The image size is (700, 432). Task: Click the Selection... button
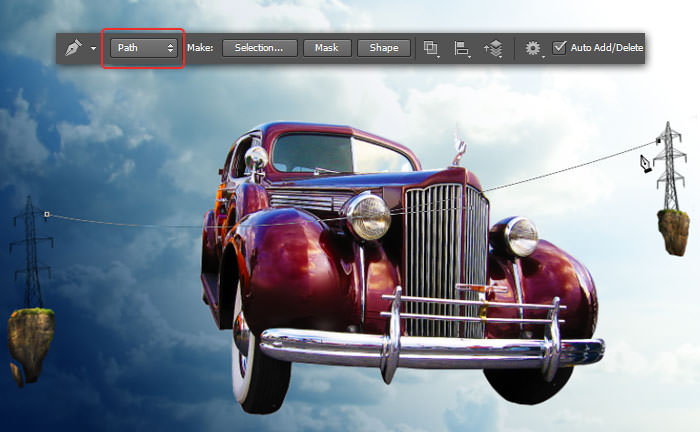click(x=259, y=48)
